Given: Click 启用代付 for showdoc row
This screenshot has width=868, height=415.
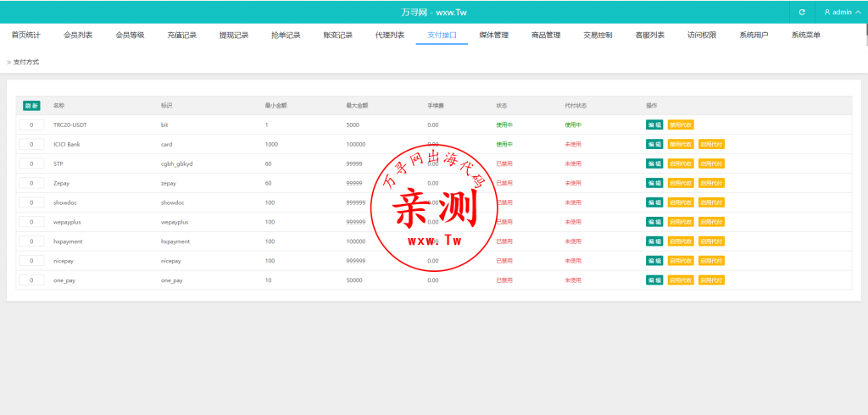Looking at the screenshot, I should coord(711,202).
